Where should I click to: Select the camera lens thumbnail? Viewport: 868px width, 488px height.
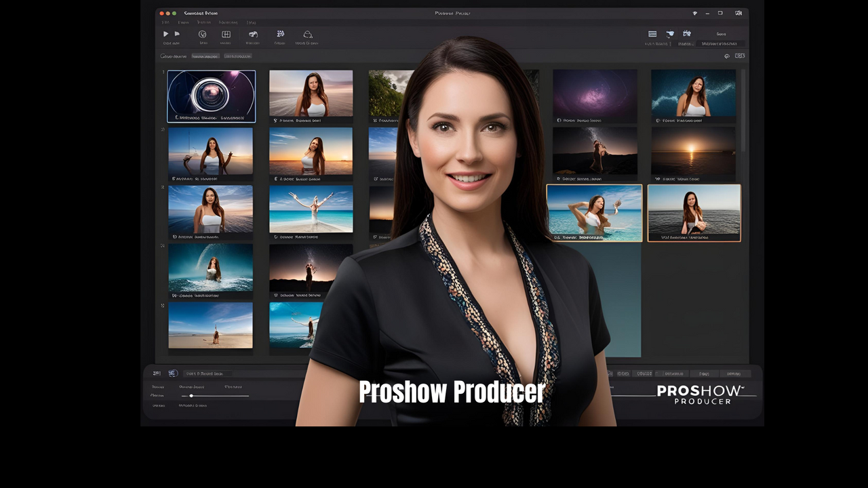[x=212, y=96]
